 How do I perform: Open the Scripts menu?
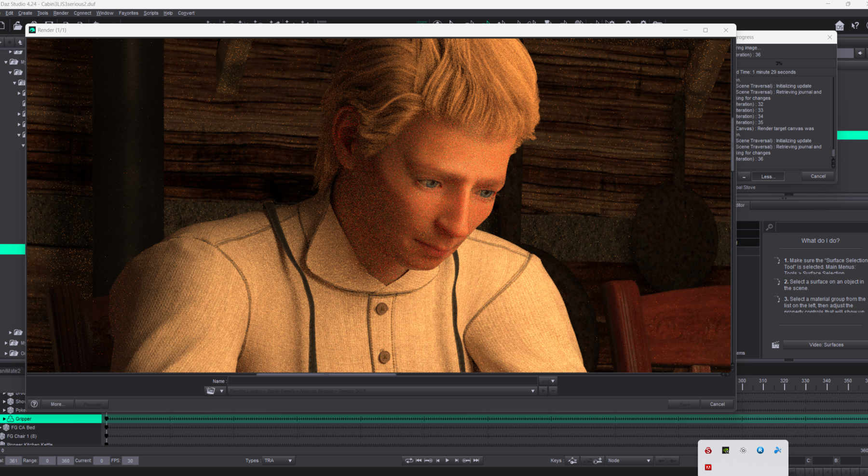(x=150, y=13)
